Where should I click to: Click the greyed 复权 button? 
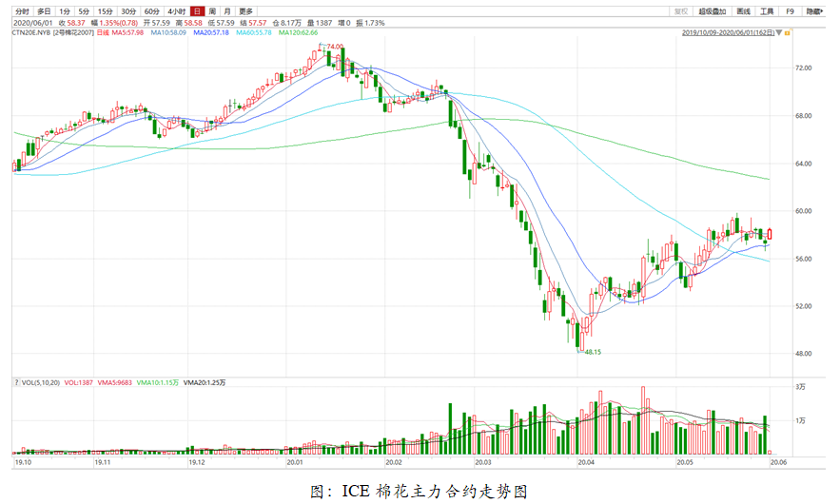click(x=681, y=11)
